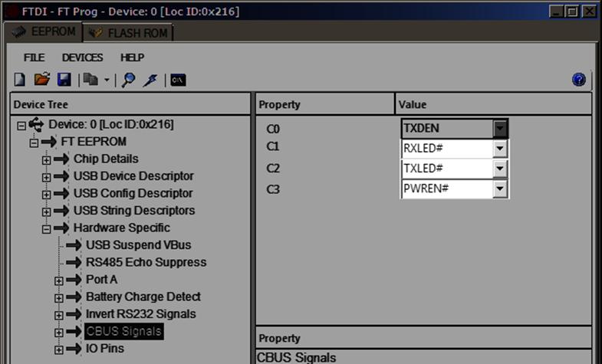Collapse the Hardware Specific node

pyautogui.click(x=47, y=229)
